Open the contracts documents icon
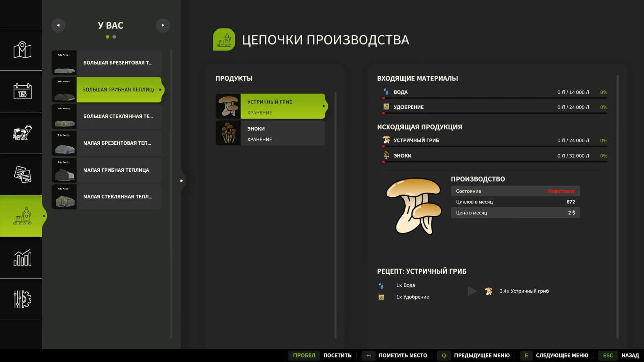The image size is (644, 362). coord(22,174)
